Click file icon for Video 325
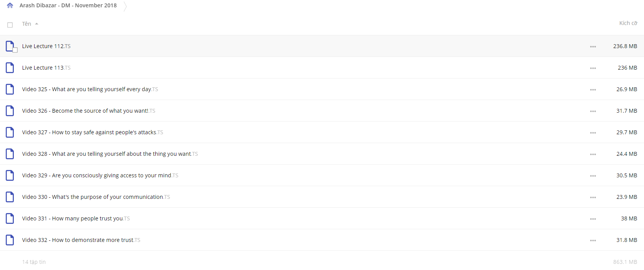 click(x=10, y=89)
